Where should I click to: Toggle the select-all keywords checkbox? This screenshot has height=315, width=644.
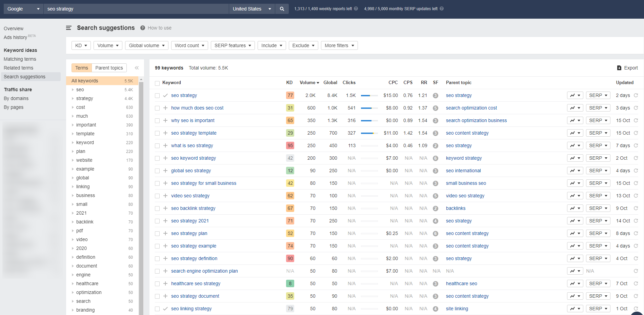[x=157, y=83]
